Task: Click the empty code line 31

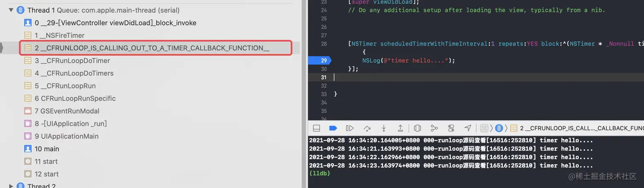Action: pyautogui.click(x=489, y=77)
